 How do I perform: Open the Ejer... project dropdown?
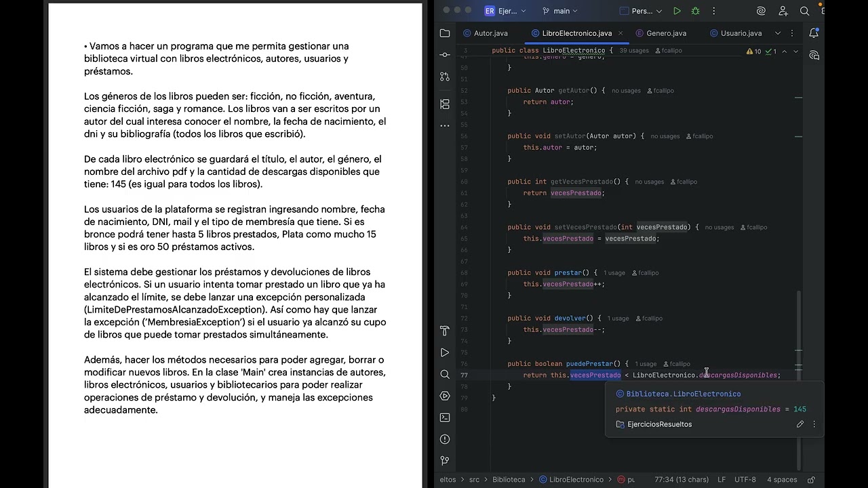pyautogui.click(x=505, y=11)
